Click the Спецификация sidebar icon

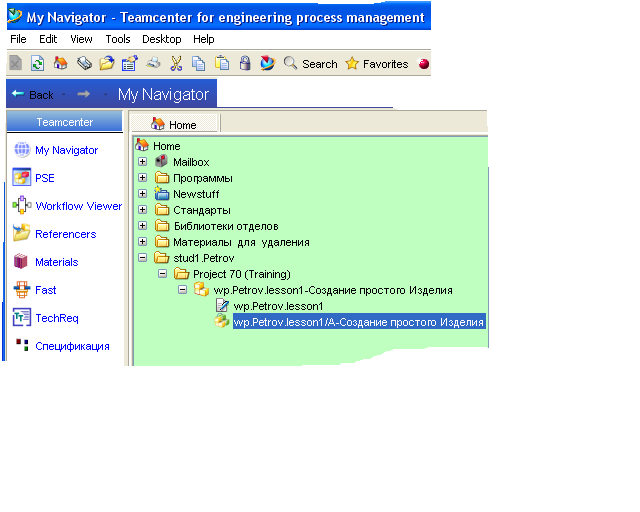pos(22,345)
